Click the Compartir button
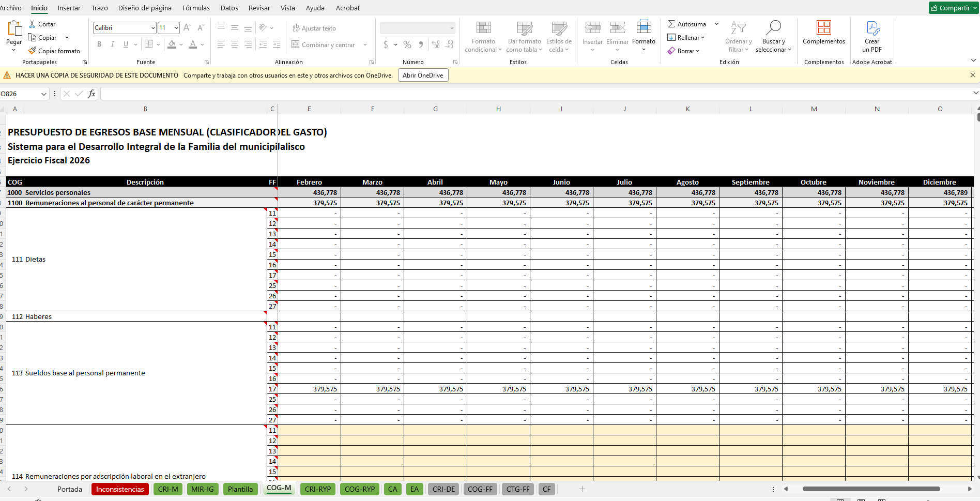The height and width of the screenshot is (501, 980). click(954, 8)
